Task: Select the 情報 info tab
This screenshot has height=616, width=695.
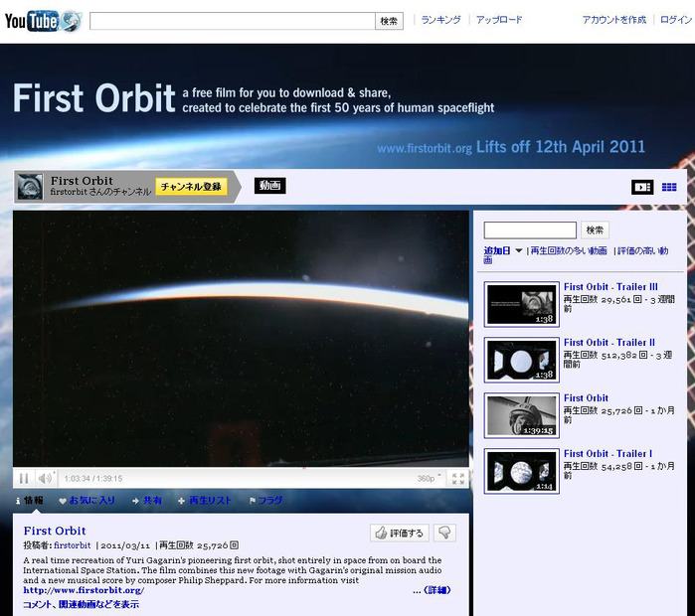Action: (x=30, y=501)
